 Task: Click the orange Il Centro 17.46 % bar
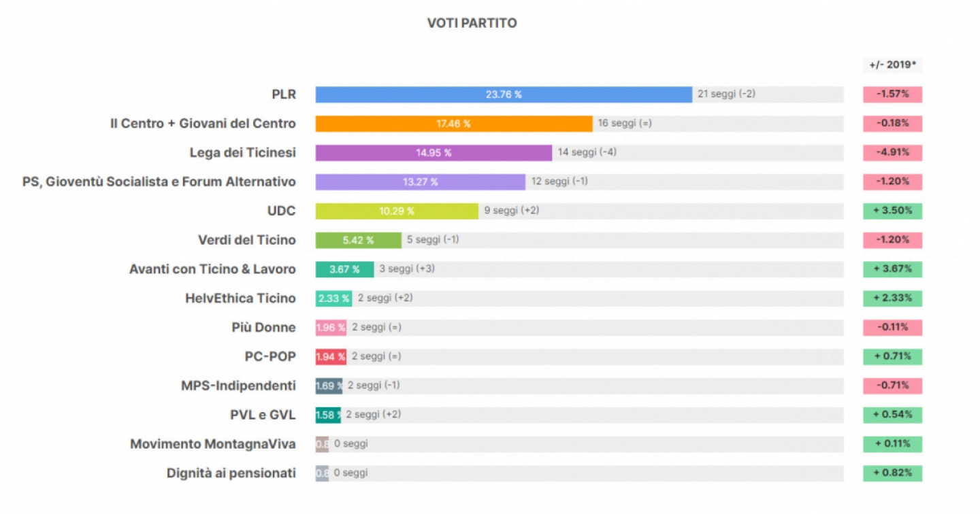[x=453, y=124]
